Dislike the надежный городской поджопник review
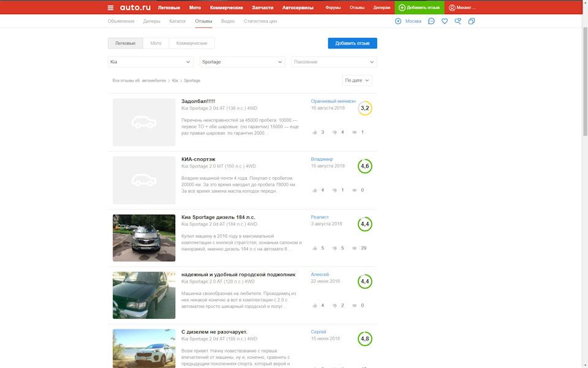The width and height of the screenshot is (588, 368). click(x=334, y=305)
